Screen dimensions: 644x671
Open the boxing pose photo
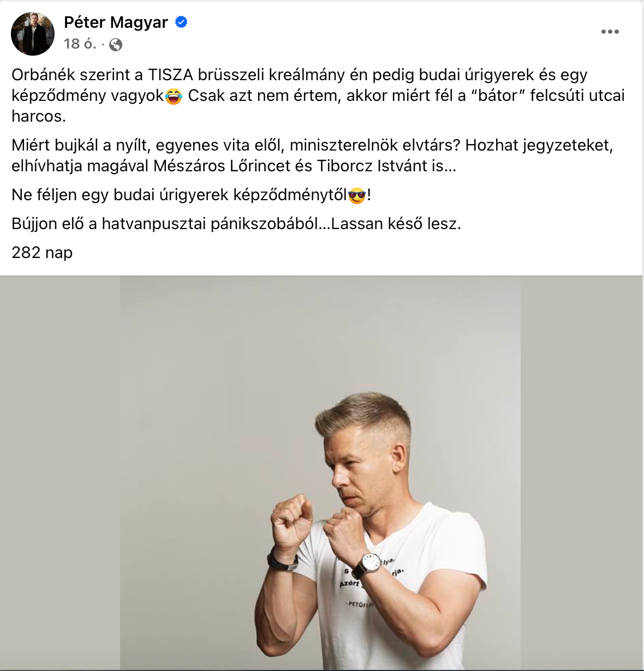click(320, 473)
